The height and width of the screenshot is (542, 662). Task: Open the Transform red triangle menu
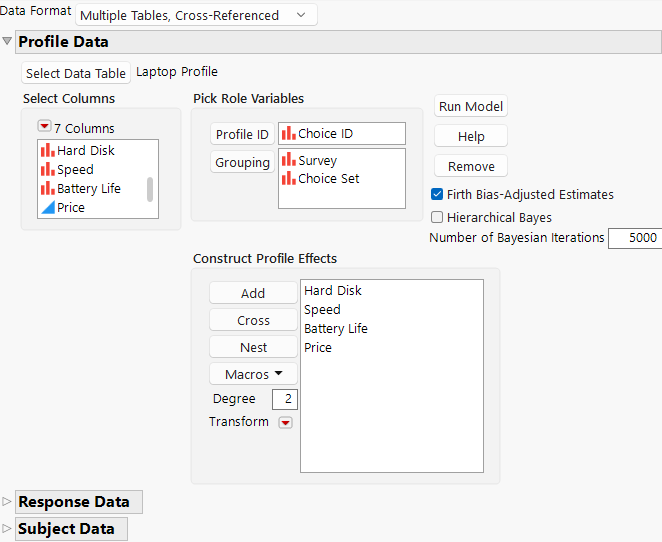[285, 423]
